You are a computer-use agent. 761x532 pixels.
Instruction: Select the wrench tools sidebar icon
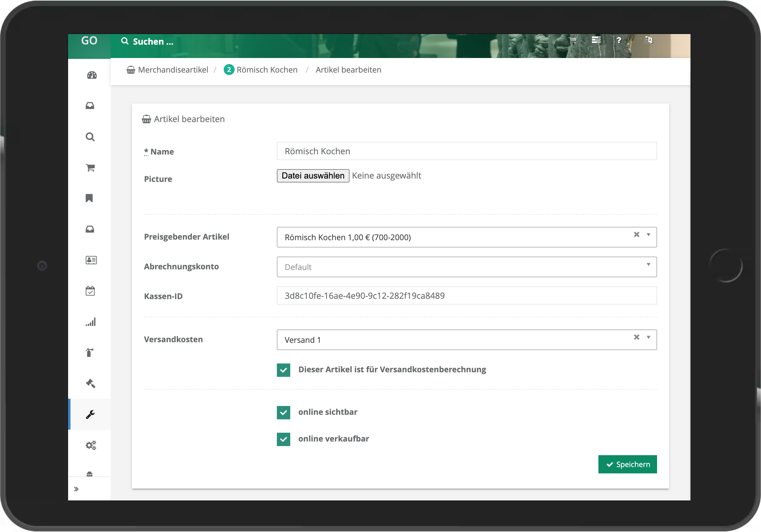91,414
